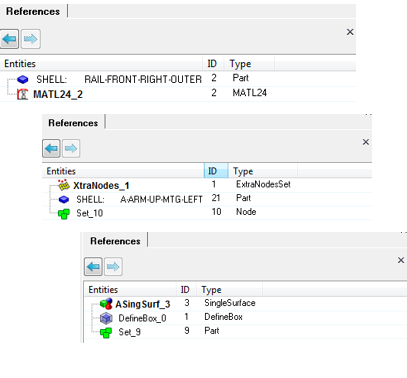Sort middle panel by Type column
Viewport: 407px width, 378px height.
point(263,171)
